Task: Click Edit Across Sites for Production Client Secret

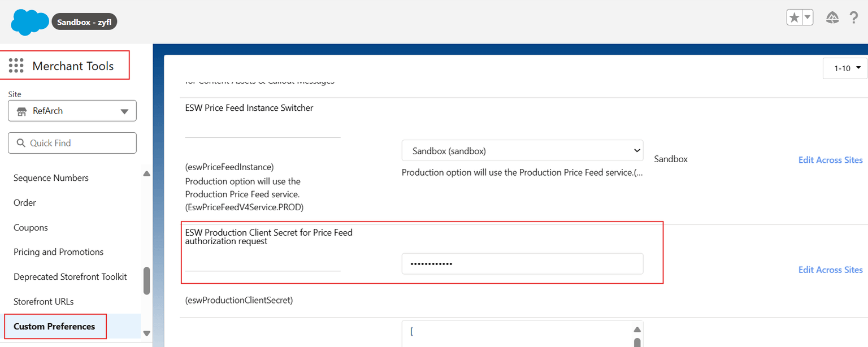Action: tap(830, 270)
